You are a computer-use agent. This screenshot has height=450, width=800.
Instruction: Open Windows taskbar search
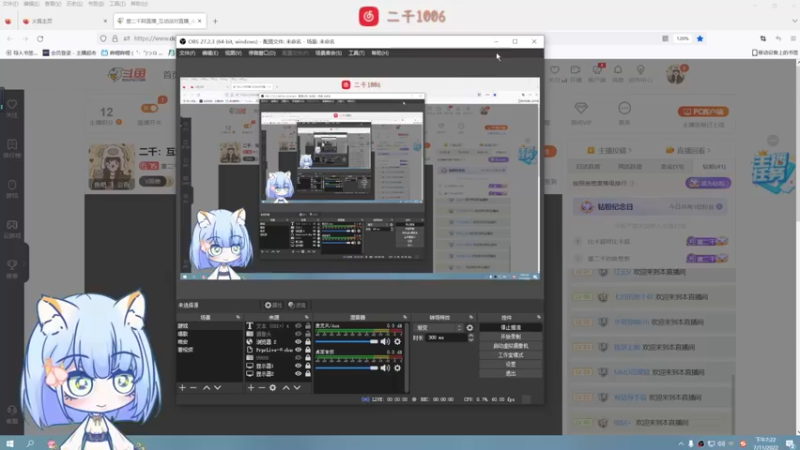coord(30,443)
